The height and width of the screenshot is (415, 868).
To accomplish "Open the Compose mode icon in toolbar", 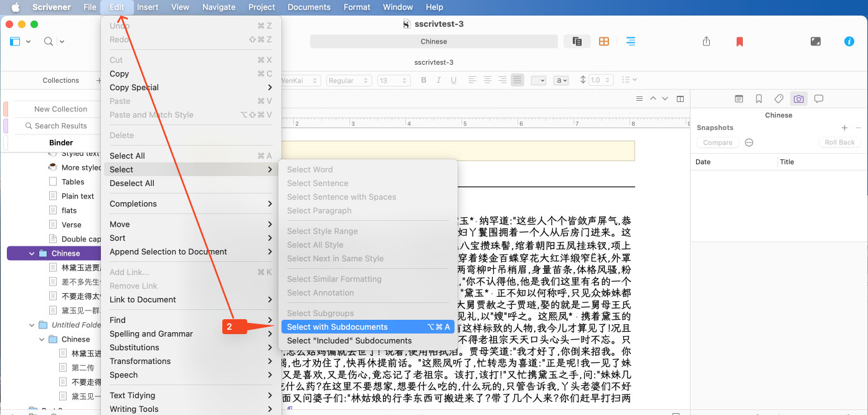I will [816, 41].
